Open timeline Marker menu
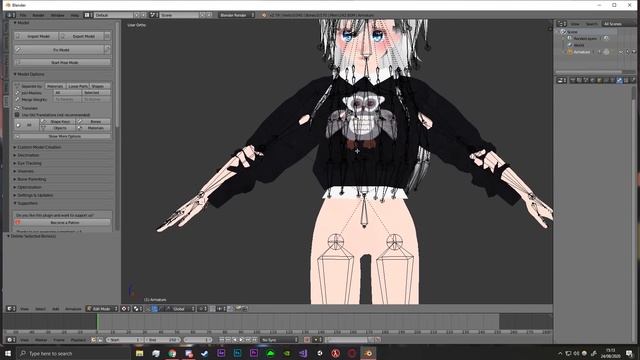This screenshot has width=640, height=360. click(40, 340)
